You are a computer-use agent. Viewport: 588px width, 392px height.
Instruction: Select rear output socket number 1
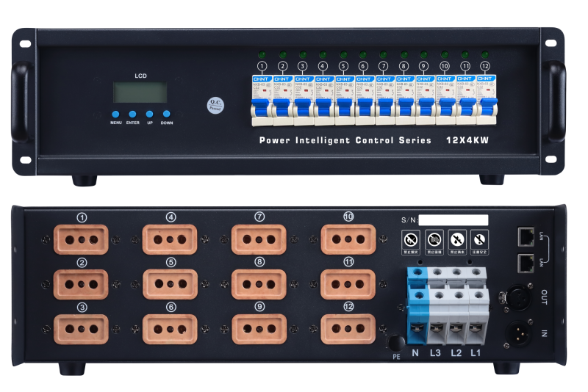pyautogui.click(x=82, y=239)
